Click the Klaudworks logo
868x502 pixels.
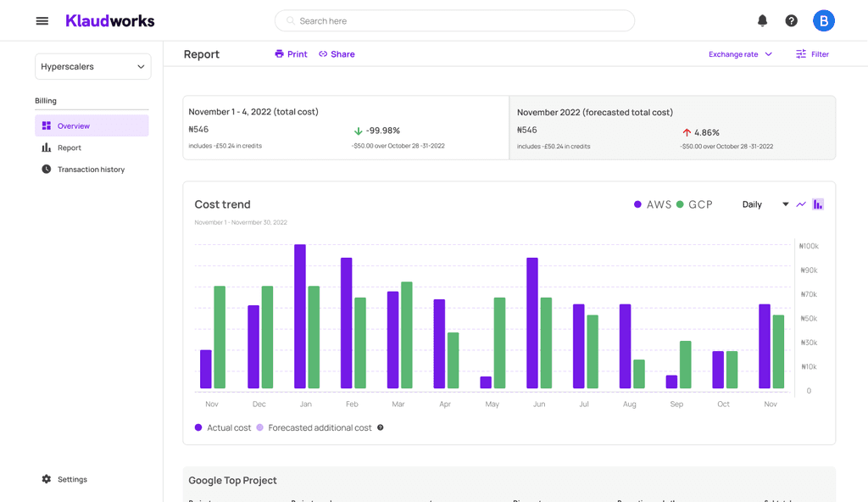(x=110, y=21)
